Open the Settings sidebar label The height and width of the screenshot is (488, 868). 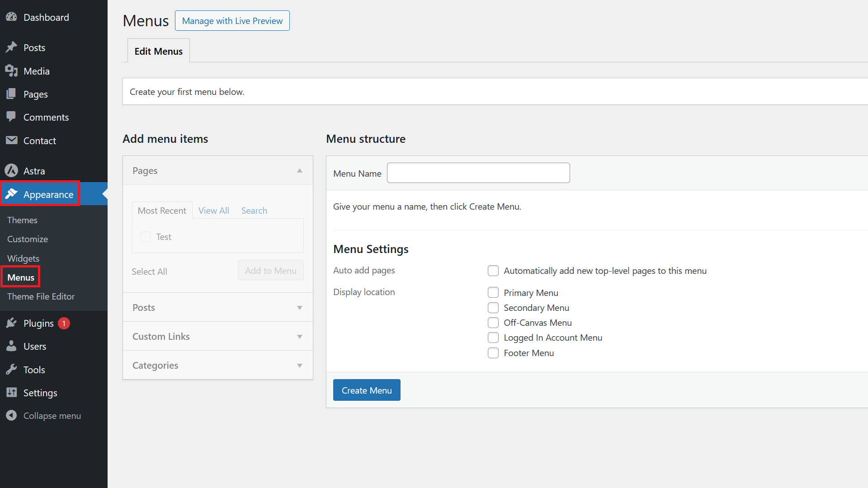pyautogui.click(x=40, y=393)
